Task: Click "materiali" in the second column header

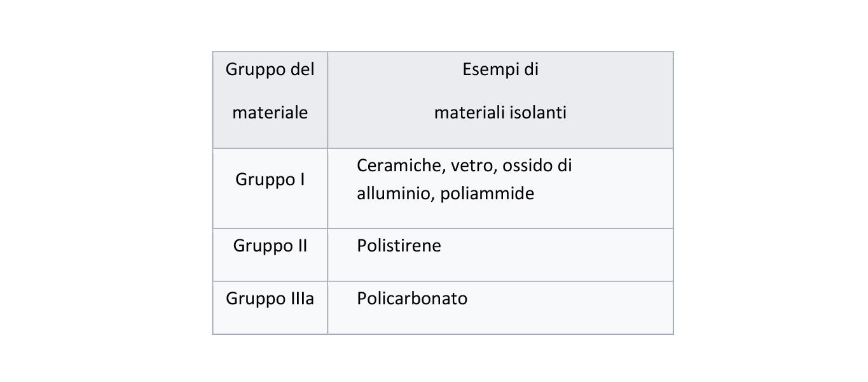Action: click(x=470, y=113)
